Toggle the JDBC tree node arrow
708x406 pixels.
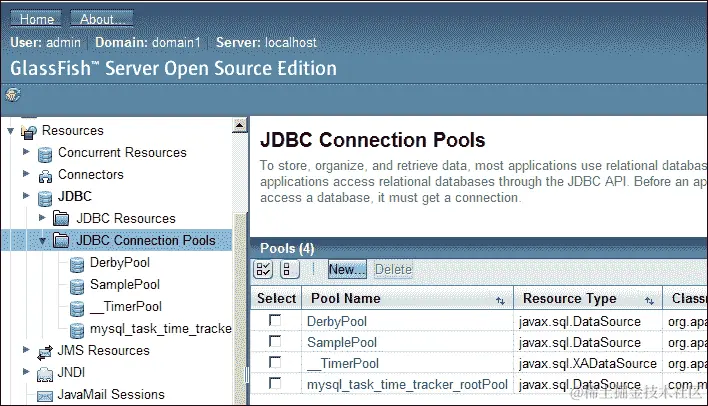(x=26, y=196)
